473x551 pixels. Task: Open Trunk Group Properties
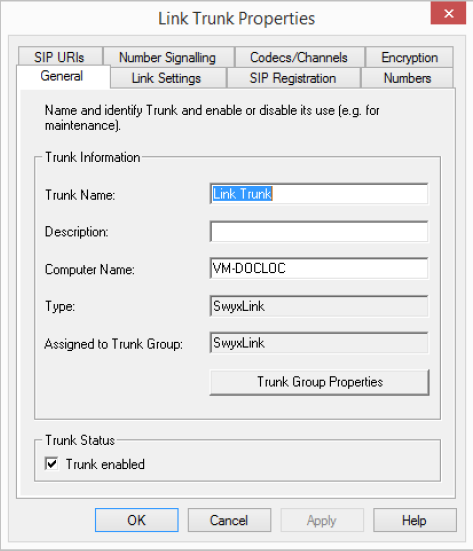(x=319, y=382)
